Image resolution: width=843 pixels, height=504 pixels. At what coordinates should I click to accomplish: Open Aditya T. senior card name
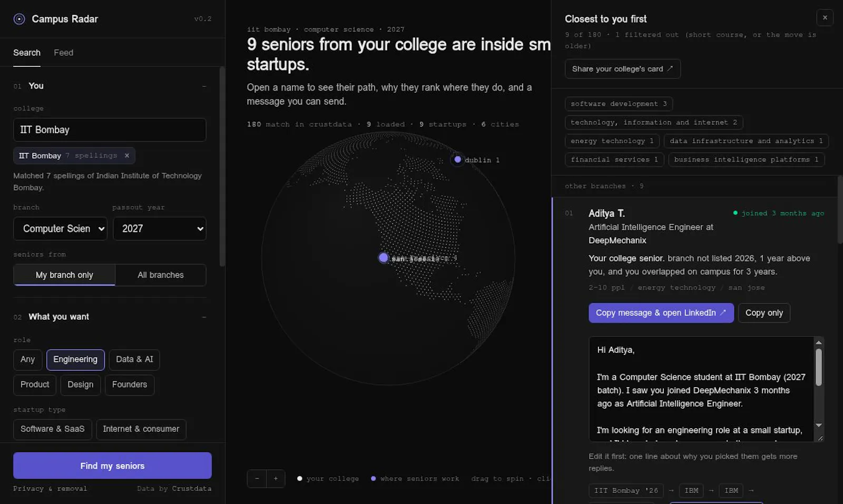(x=606, y=213)
